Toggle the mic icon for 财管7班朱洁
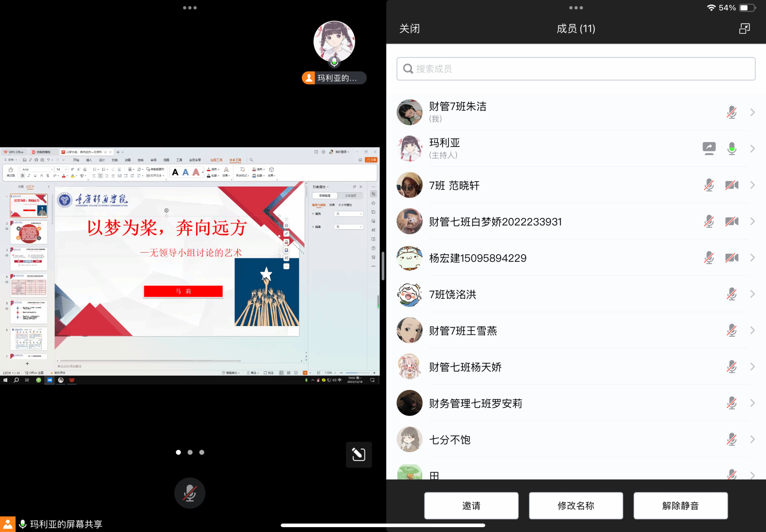 (732, 112)
